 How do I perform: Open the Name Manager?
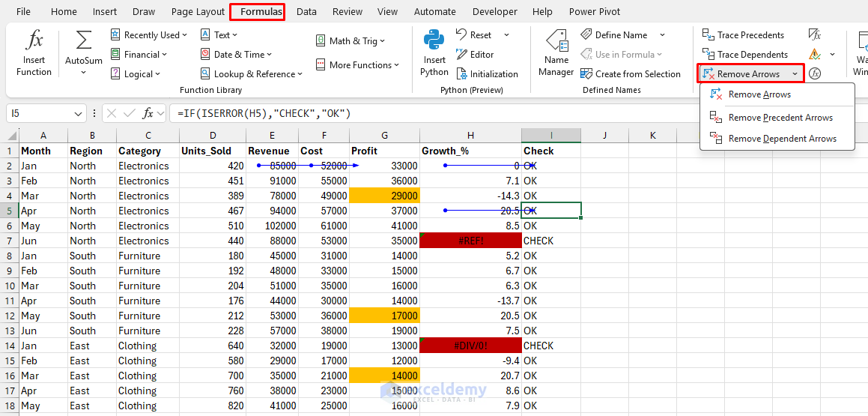[556, 53]
